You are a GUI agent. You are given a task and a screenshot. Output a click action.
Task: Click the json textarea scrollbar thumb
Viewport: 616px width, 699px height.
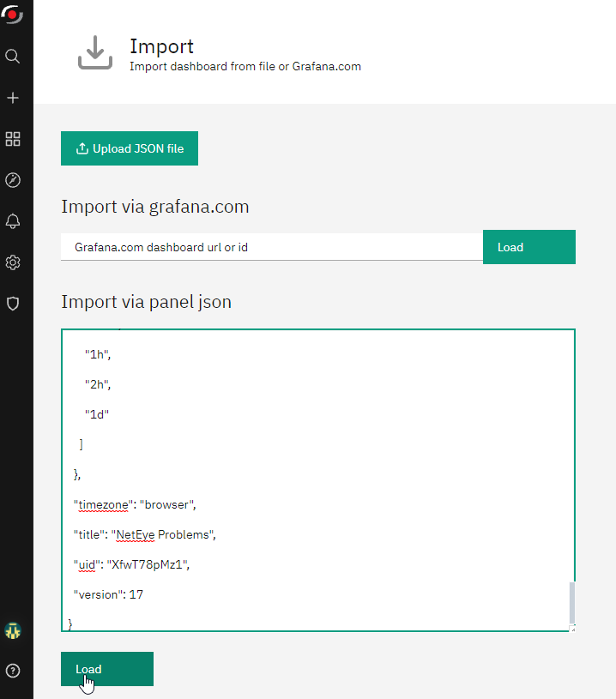(572, 603)
